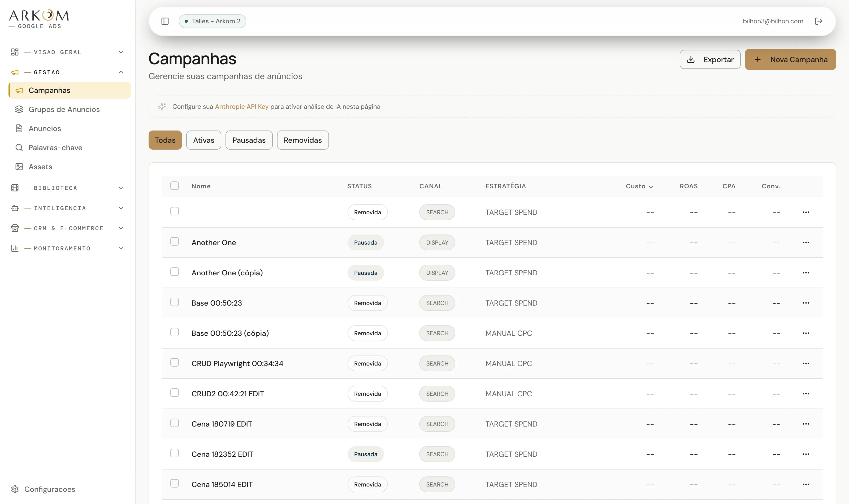The height and width of the screenshot is (504, 849).
Task: Show the Removidas campaigns tab
Action: 302,140
